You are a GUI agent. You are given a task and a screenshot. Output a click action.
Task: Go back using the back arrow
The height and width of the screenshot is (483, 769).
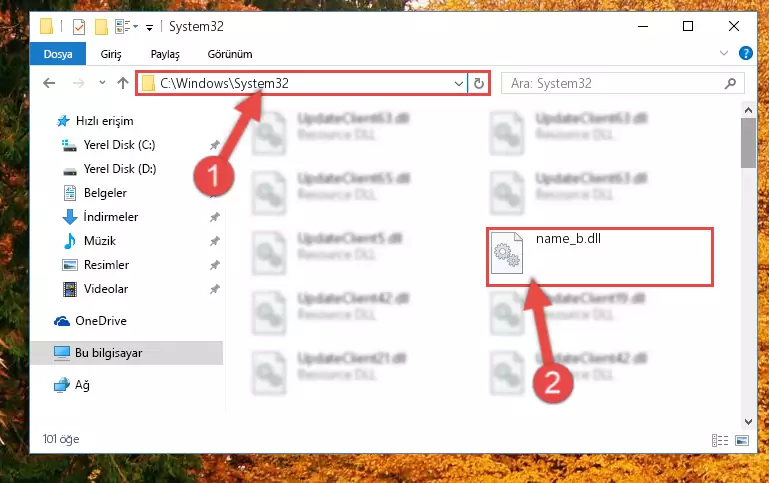pos(49,83)
